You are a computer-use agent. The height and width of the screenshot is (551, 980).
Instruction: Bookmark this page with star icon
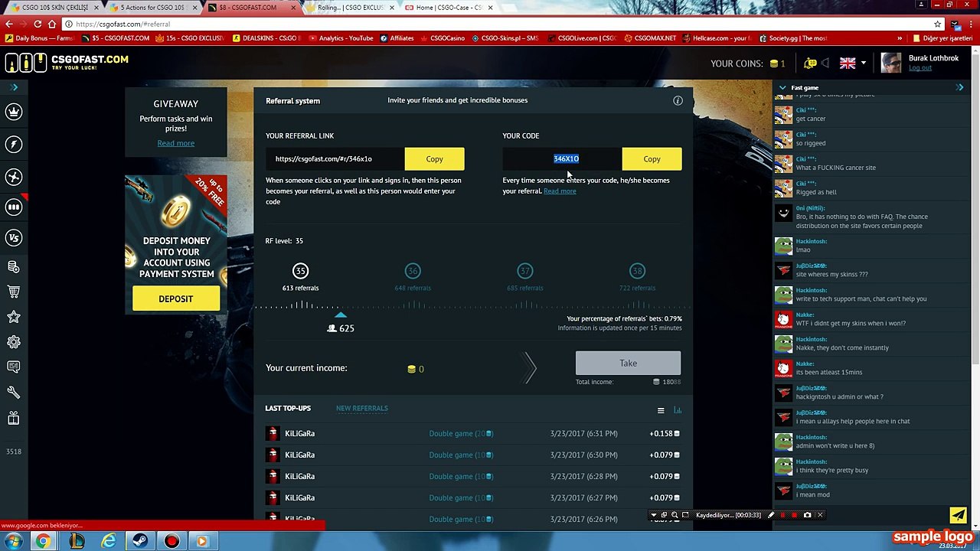tap(938, 24)
